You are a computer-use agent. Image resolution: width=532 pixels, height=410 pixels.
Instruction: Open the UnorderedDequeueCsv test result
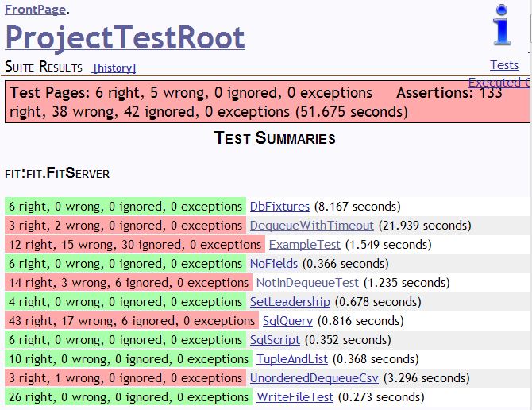314,378
